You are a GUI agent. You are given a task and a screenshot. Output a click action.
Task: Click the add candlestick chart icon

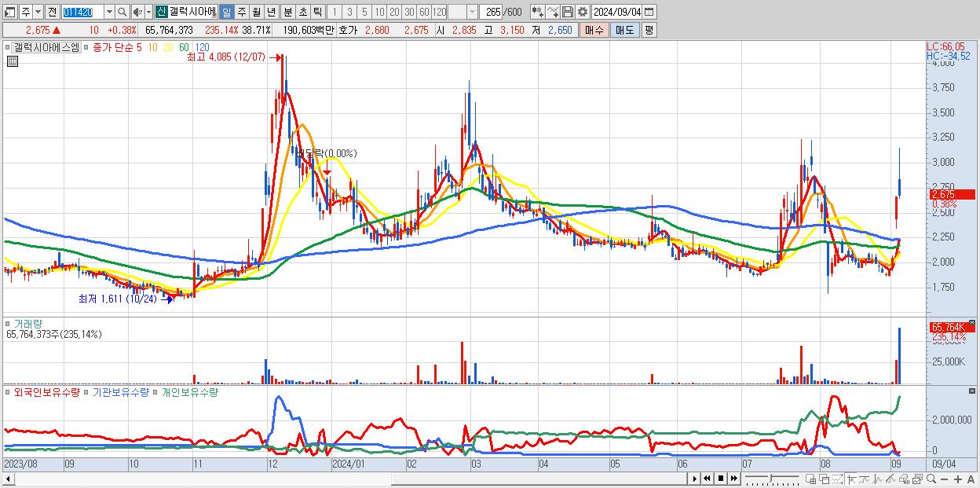[x=538, y=12]
